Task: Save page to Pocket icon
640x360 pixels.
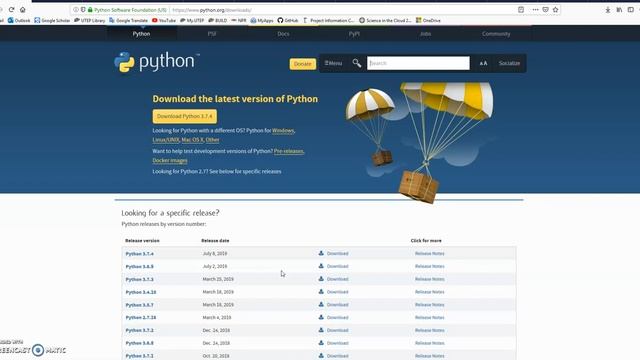Action: click(x=545, y=9)
